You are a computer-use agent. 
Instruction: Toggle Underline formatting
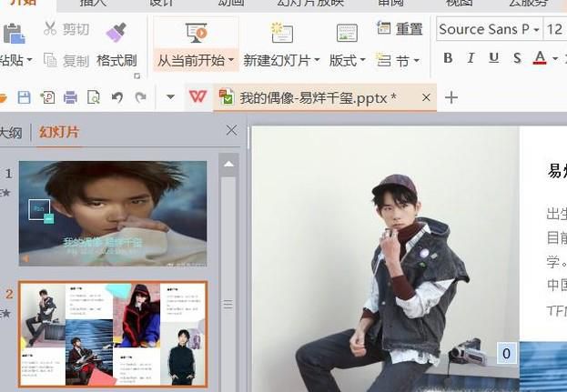tap(494, 58)
